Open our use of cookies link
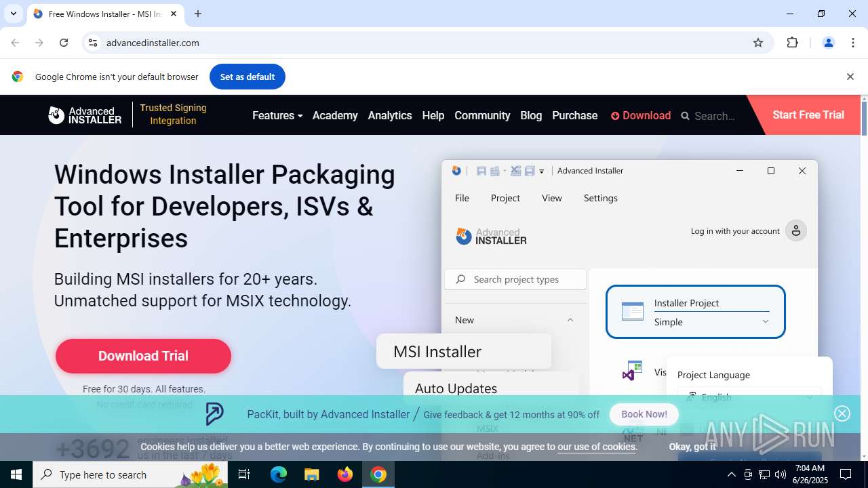Screen dimensions: 868x488 click(597, 447)
